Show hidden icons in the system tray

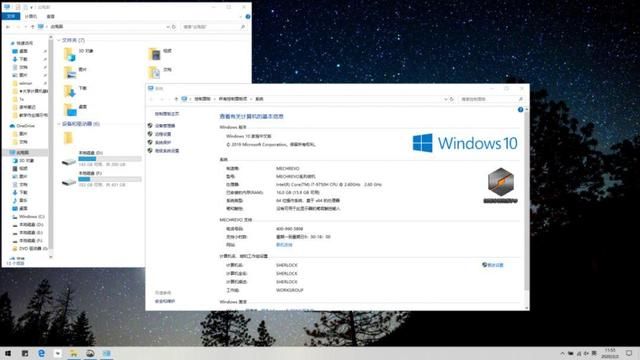562,353
